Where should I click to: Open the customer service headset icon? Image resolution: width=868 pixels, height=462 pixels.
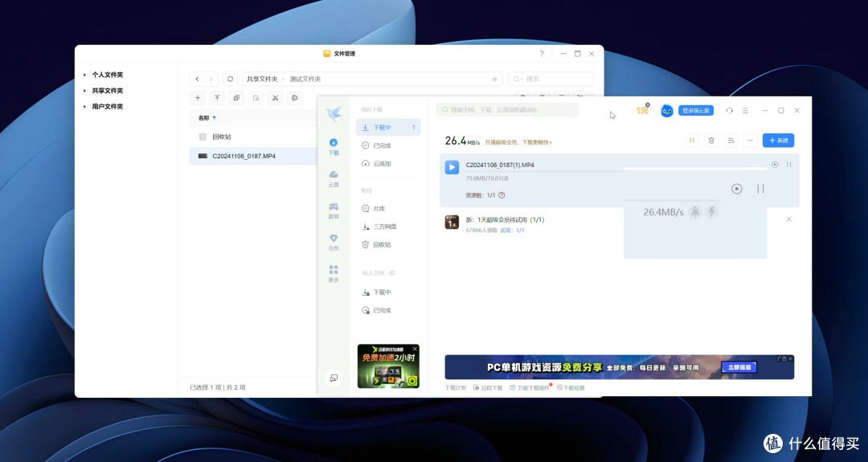[x=730, y=111]
